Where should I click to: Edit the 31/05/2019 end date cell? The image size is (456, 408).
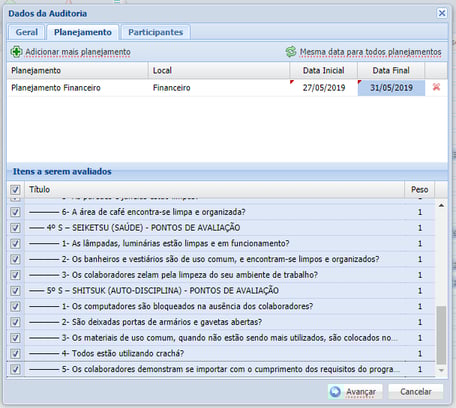pos(391,88)
